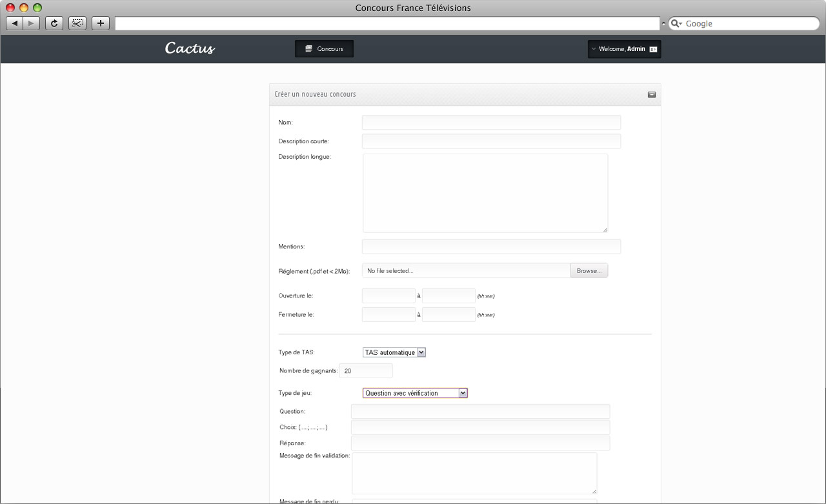Click the No file selected... field
The width and height of the screenshot is (826, 504).
[x=466, y=271]
